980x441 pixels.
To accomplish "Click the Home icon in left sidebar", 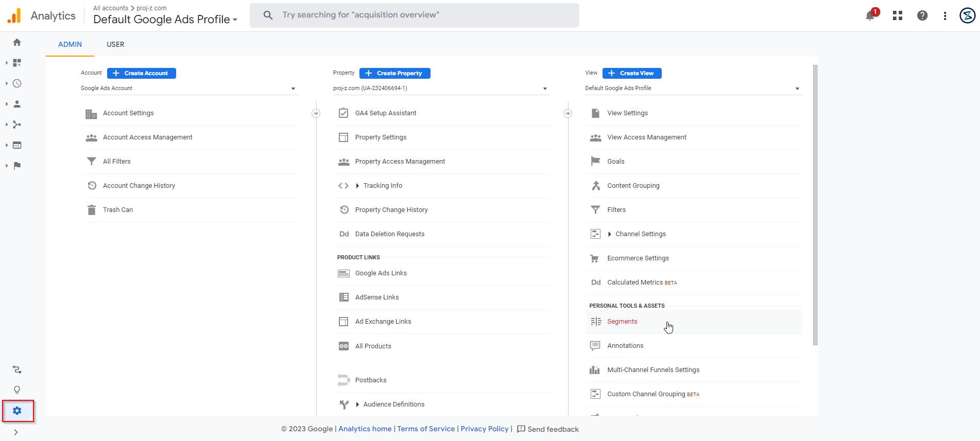I will pyautogui.click(x=17, y=42).
